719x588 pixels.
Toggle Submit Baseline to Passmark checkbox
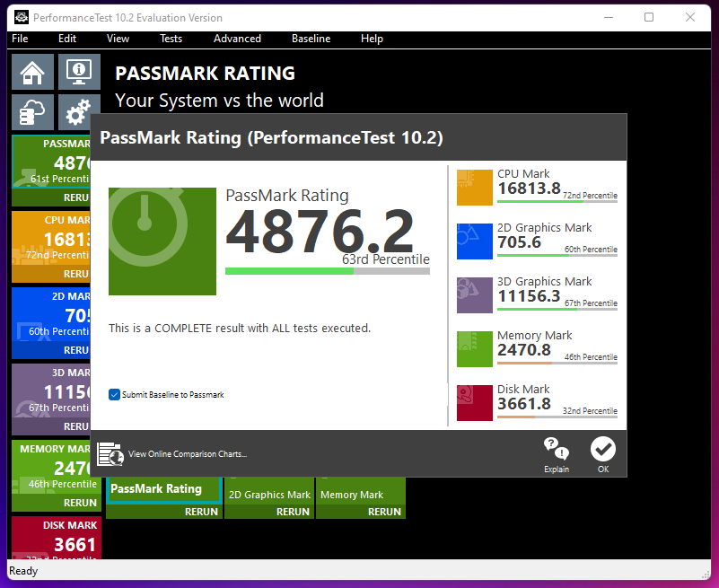pyautogui.click(x=114, y=394)
